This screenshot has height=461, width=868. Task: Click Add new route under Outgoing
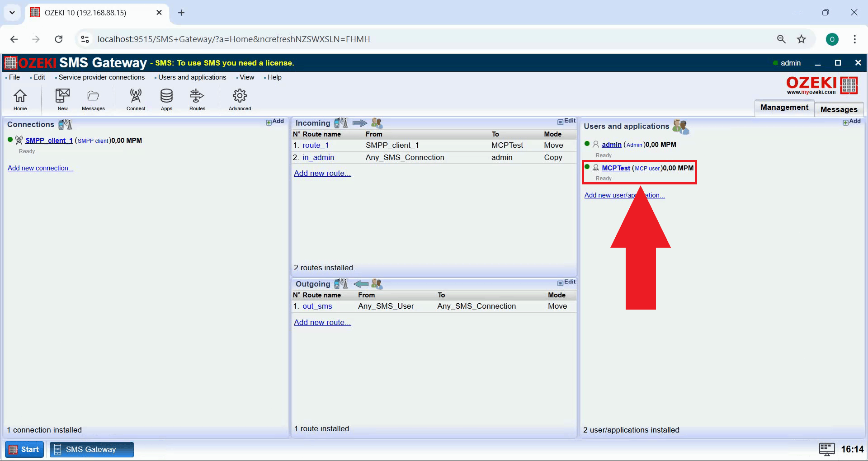[x=322, y=322]
